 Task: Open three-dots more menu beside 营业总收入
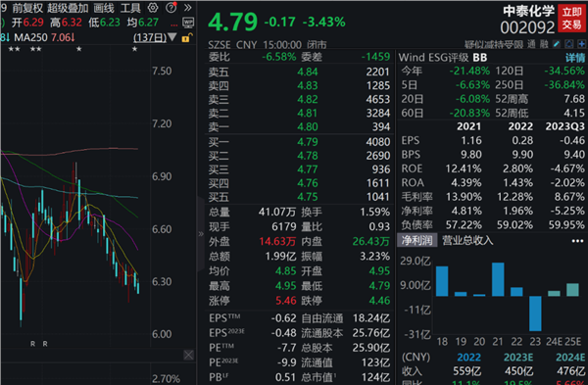pyautogui.click(x=577, y=241)
